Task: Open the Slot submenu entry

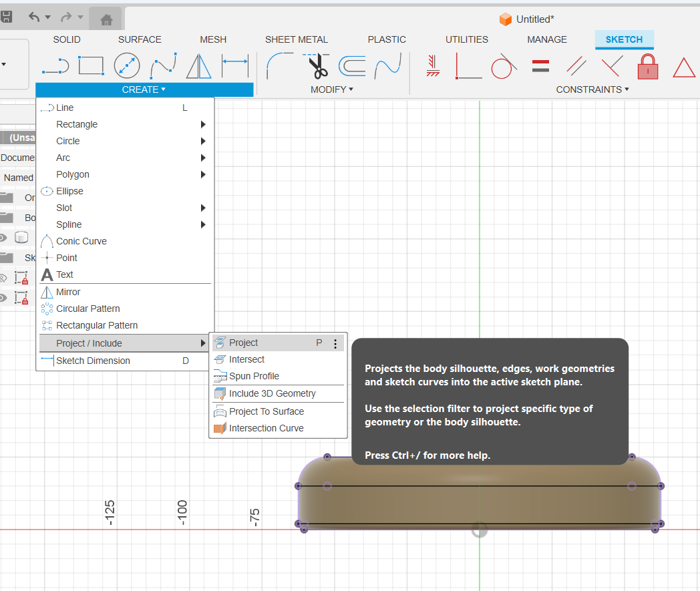Action: point(125,208)
